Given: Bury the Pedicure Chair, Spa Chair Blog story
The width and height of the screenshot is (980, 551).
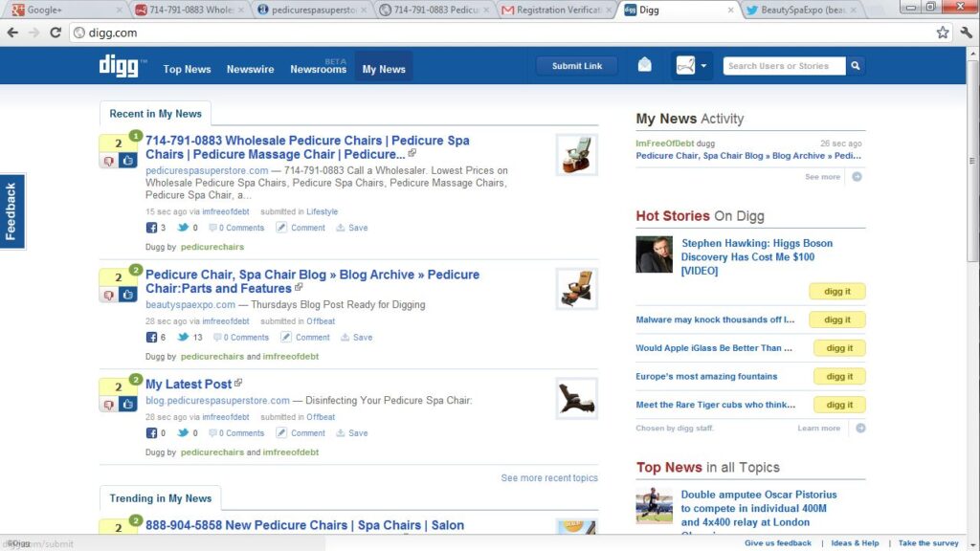Looking at the screenshot, I should coord(109,295).
